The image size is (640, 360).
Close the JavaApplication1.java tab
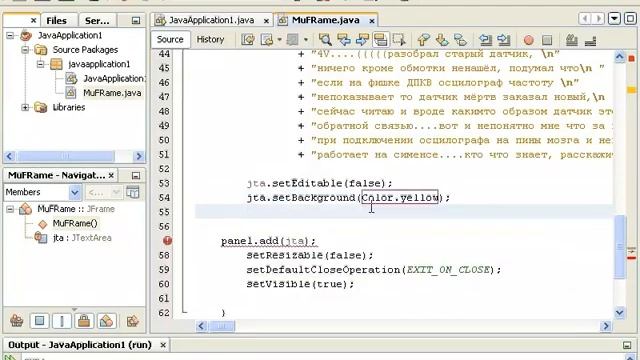(266, 20)
